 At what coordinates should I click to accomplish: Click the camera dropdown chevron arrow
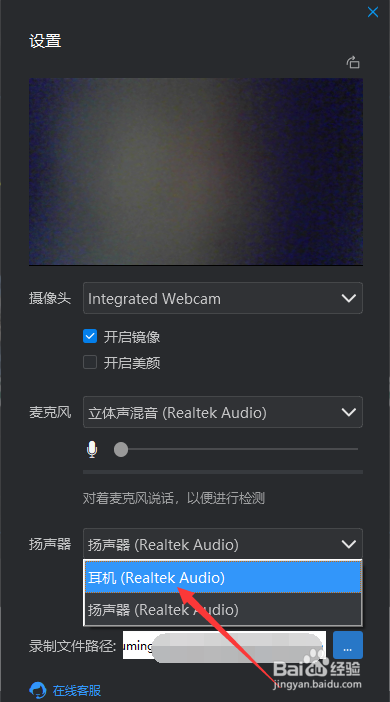click(x=348, y=298)
